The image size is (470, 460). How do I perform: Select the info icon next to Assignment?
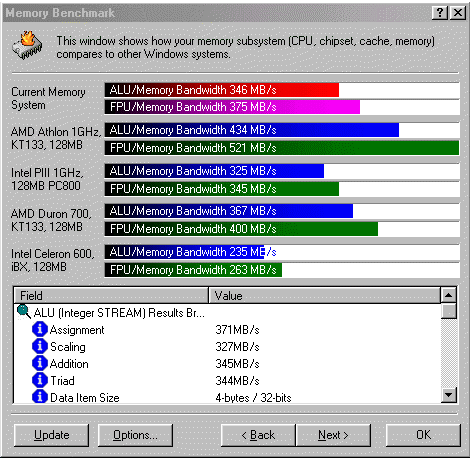(40, 329)
